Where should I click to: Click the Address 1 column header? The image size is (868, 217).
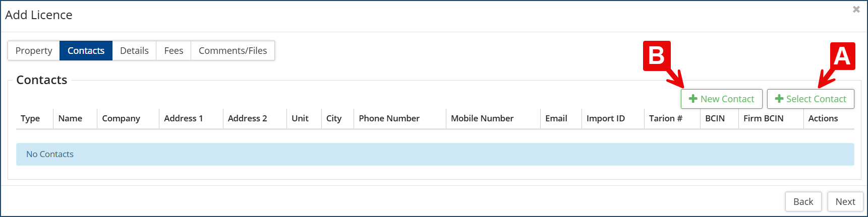(x=183, y=118)
